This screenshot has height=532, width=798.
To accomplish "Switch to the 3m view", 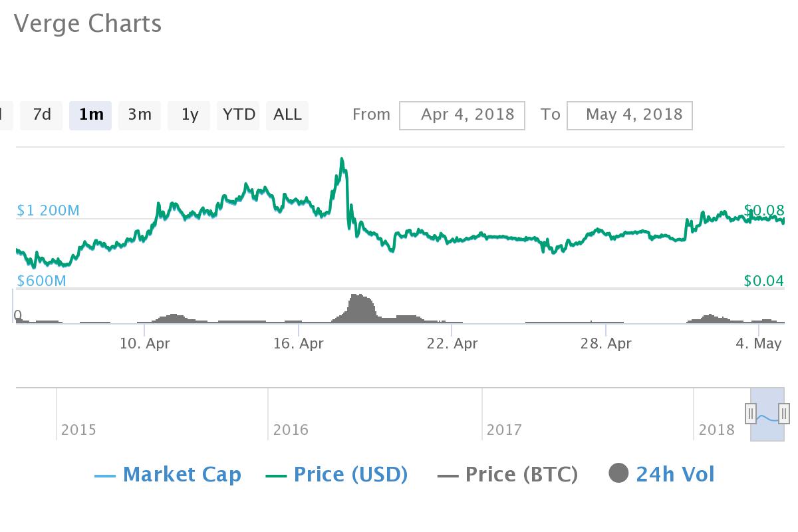I will (139, 114).
